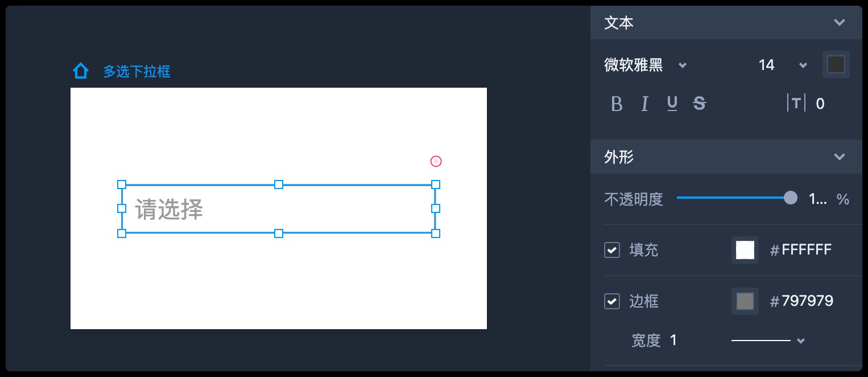868x377 pixels.
Task: Uncheck the 边框 border checkbox
Action: click(612, 301)
